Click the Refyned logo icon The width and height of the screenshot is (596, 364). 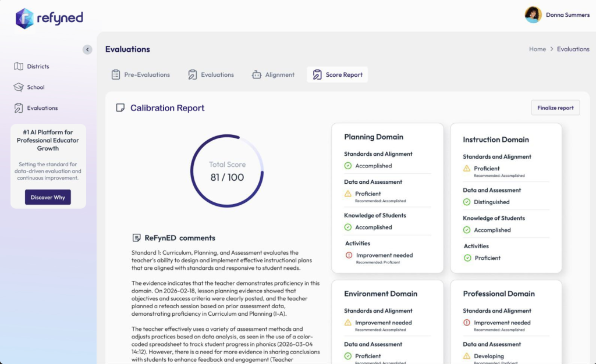[24, 18]
